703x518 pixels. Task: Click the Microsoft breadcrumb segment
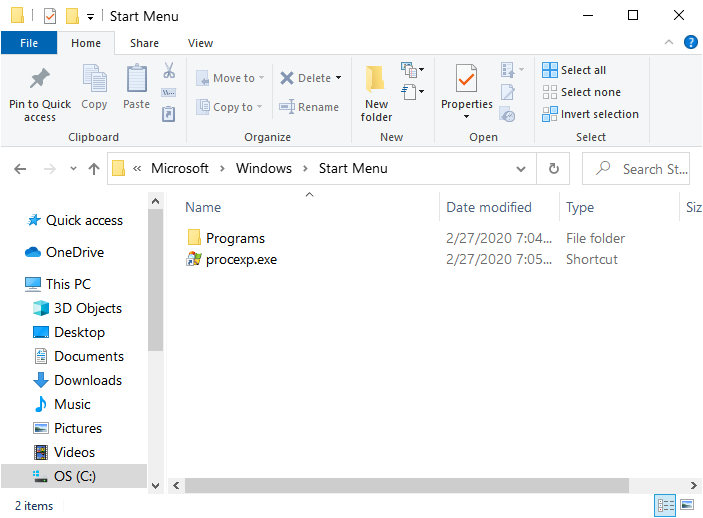pyautogui.click(x=179, y=168)
